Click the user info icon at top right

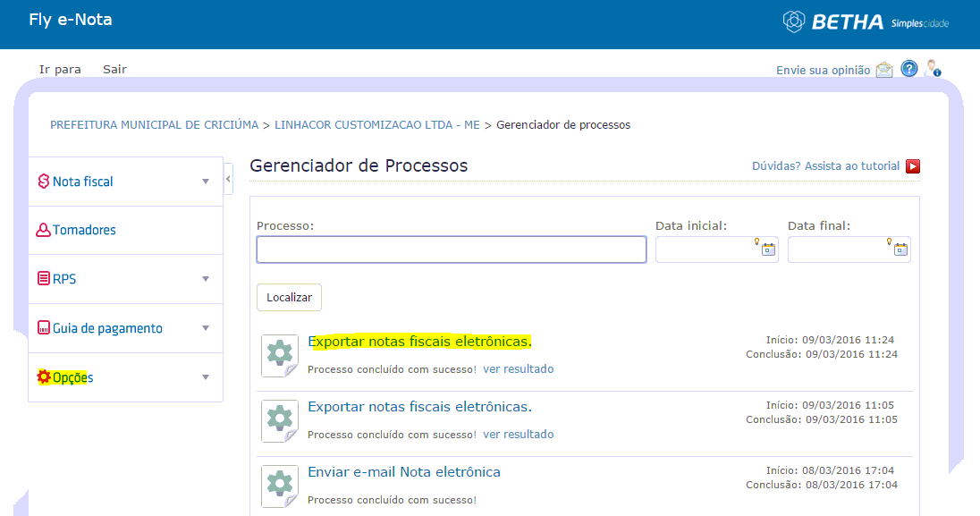pos(934,68)
